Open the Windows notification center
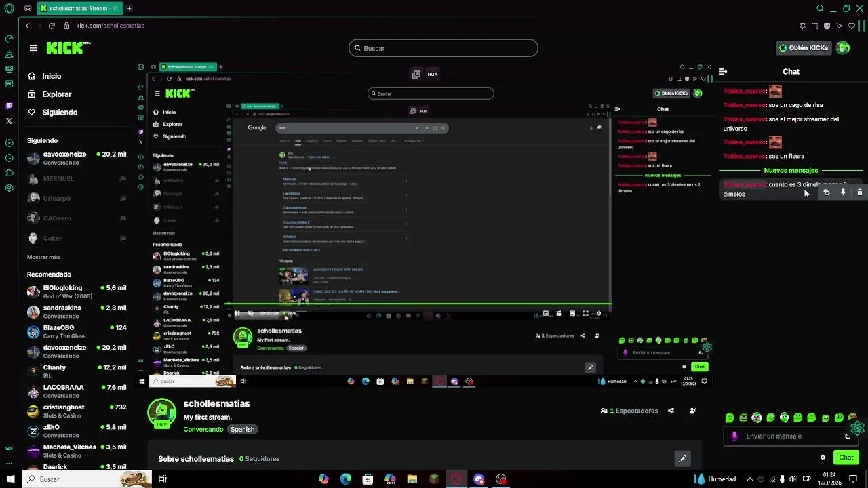This screenshot has height=488, width=868. coord(853,479)
